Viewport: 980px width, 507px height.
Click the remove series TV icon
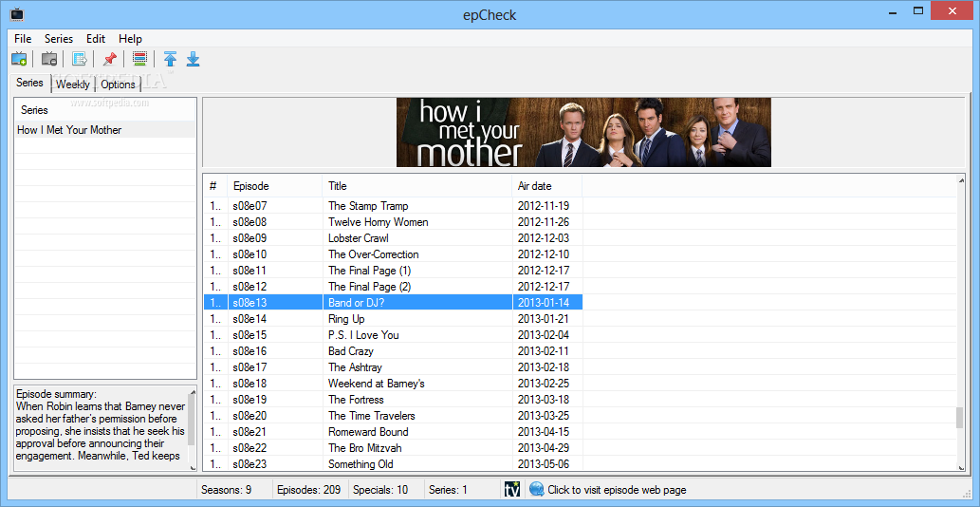[49, 60]
